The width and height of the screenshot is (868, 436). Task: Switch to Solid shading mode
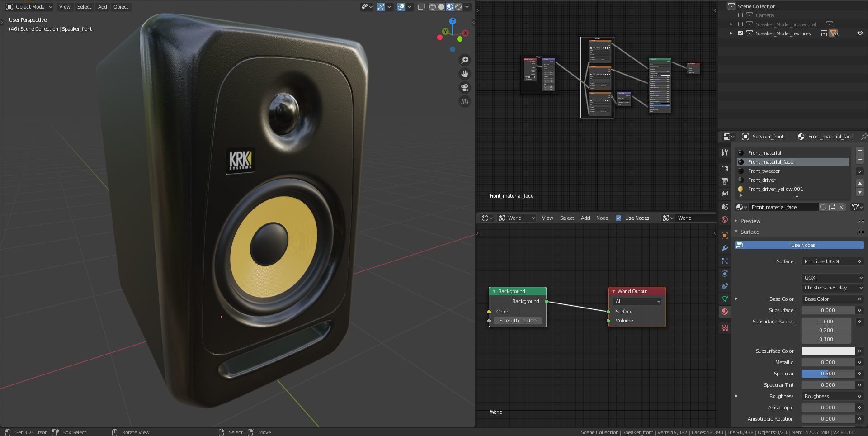(x=441, y=7)
